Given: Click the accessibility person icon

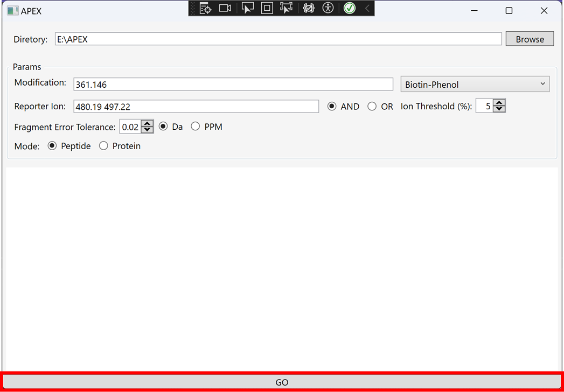Looking at the screenshot, I should pyautogui.click(x=328, y=8).
